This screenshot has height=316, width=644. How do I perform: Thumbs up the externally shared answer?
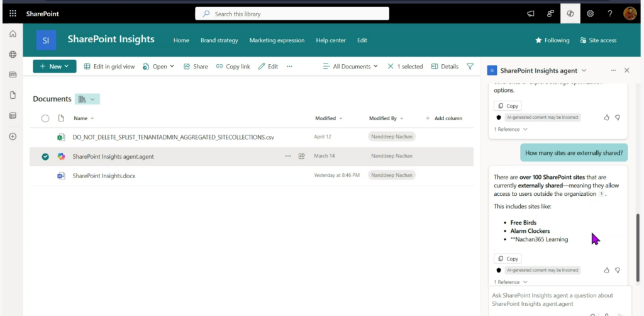607,271
